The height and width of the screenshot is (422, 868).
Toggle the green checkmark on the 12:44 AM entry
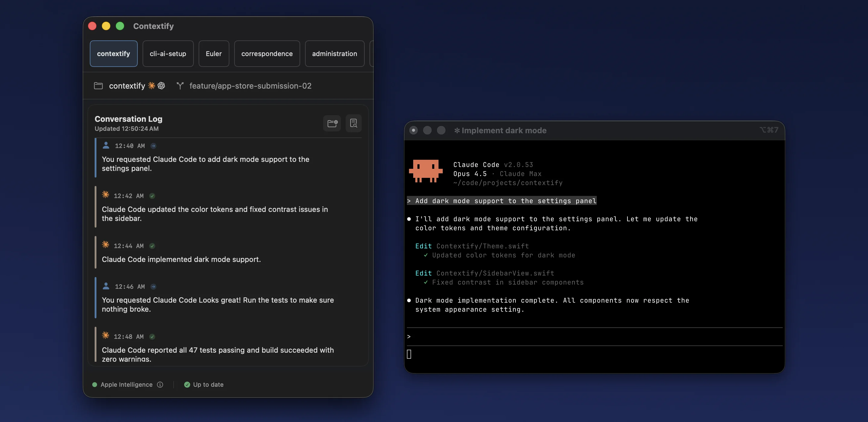(152, 246)
